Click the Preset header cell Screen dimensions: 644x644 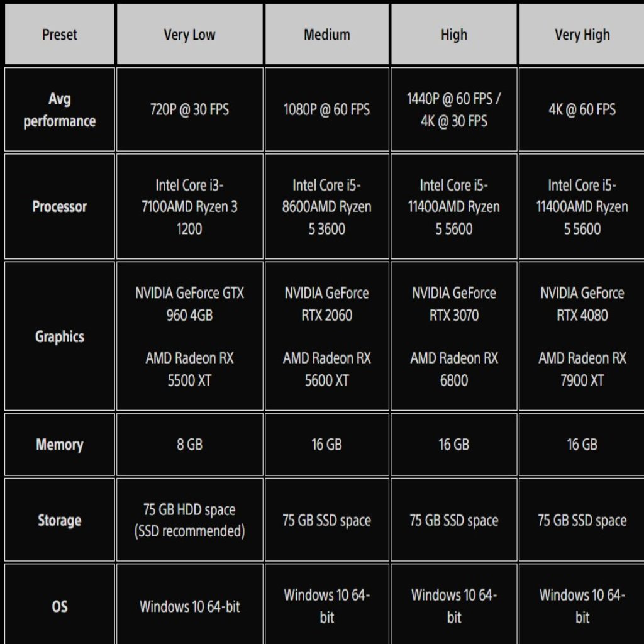click(x=59, y=35)
